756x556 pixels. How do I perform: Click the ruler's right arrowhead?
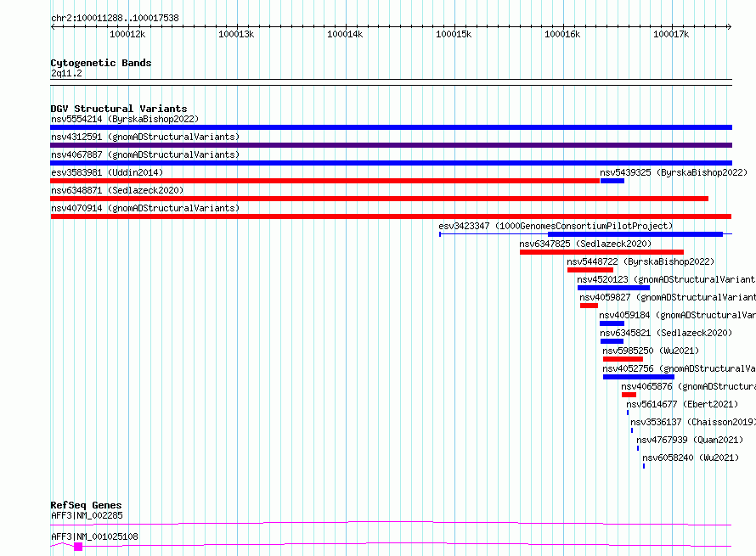[x=730, y=26]
